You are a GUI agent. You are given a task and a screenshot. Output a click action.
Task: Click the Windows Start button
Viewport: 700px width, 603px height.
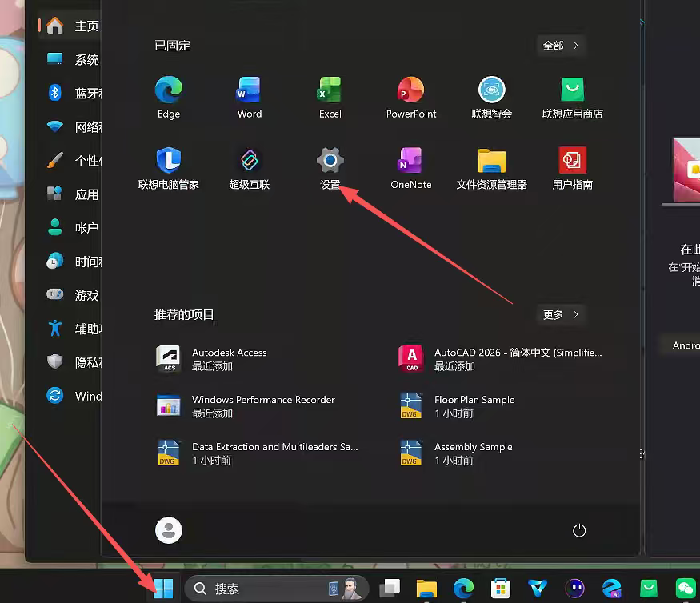click(163, 589)
